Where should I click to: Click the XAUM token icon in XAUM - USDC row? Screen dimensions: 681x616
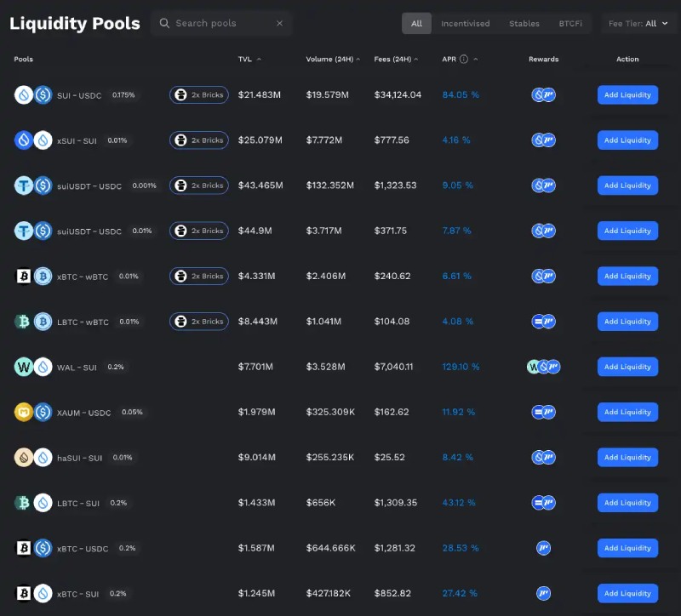coord(24,412)
